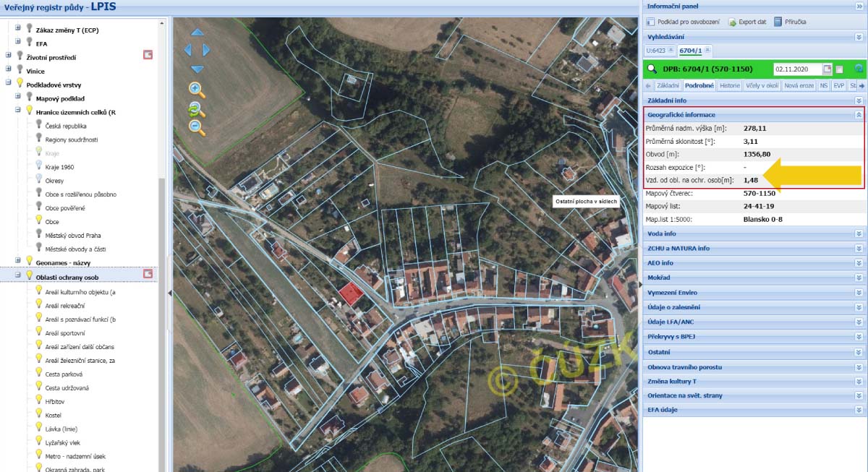Click the zoom in magnifier on map
Viewport: 868px width, 472px height.
pos(196,90)
